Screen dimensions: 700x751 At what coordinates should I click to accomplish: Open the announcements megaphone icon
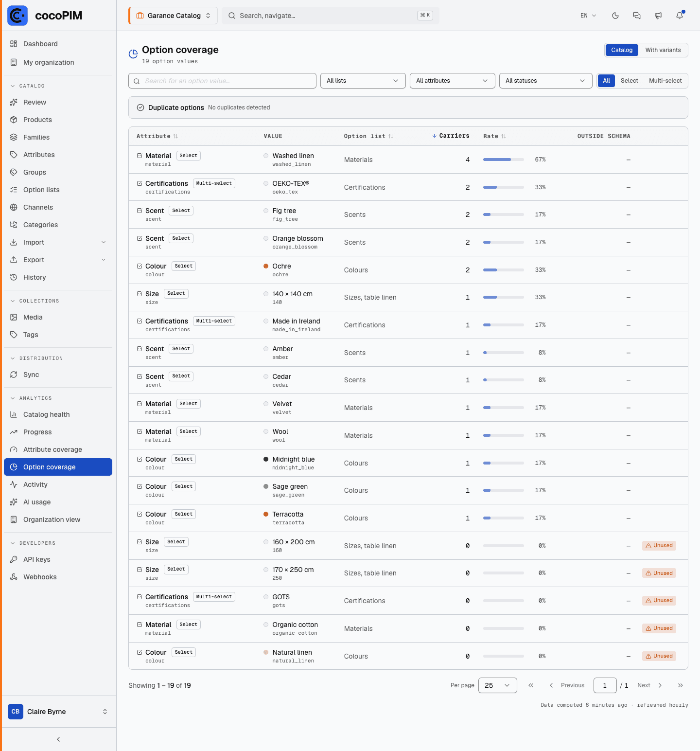point(658,16)
